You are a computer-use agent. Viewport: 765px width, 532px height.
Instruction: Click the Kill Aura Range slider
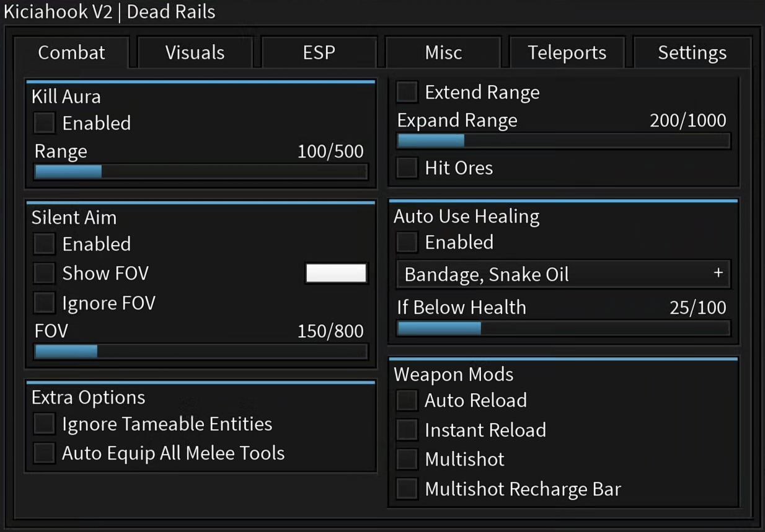(x=201, y=172)
